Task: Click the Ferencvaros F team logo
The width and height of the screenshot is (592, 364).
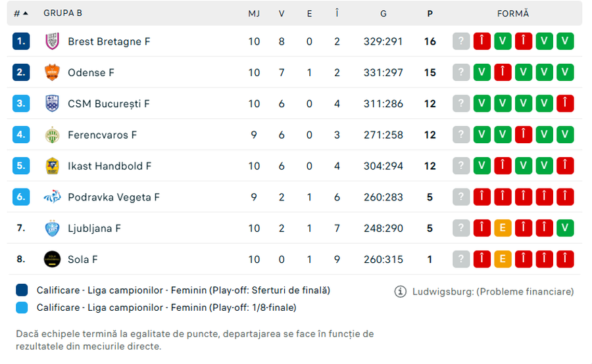Action: point(52,135)
